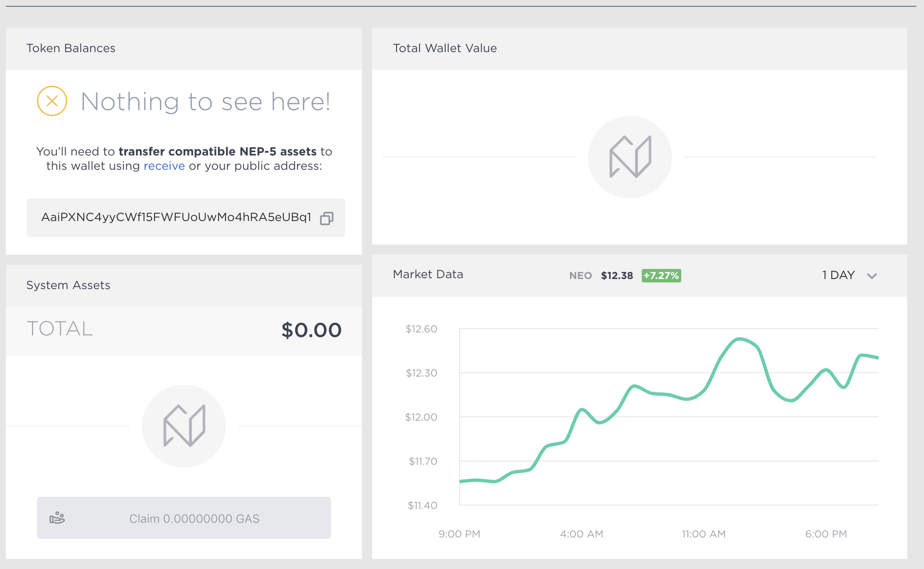Expand the chart interval chevron arrow
This screenshot has width=924, height=569.
tap(872, 276)
